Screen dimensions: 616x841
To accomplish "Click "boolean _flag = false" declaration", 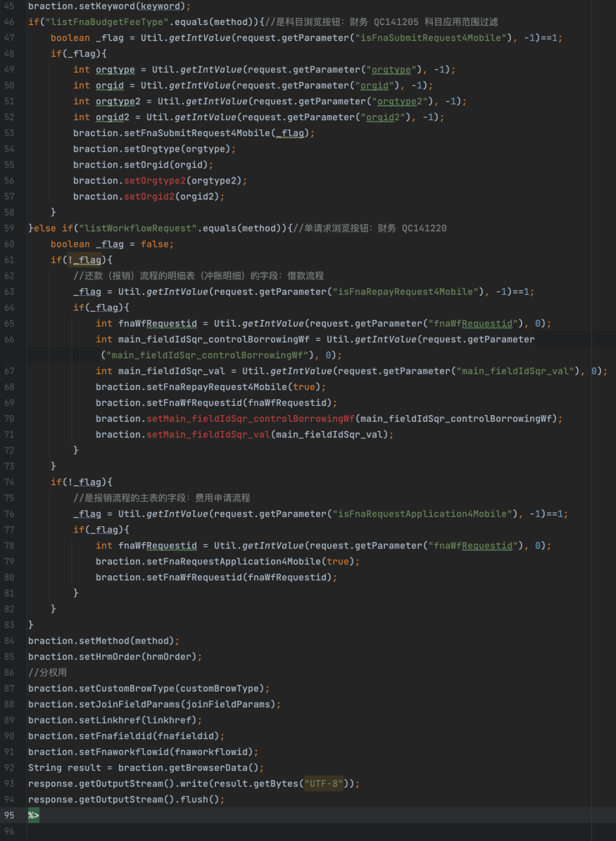I will tap(112, 244).
